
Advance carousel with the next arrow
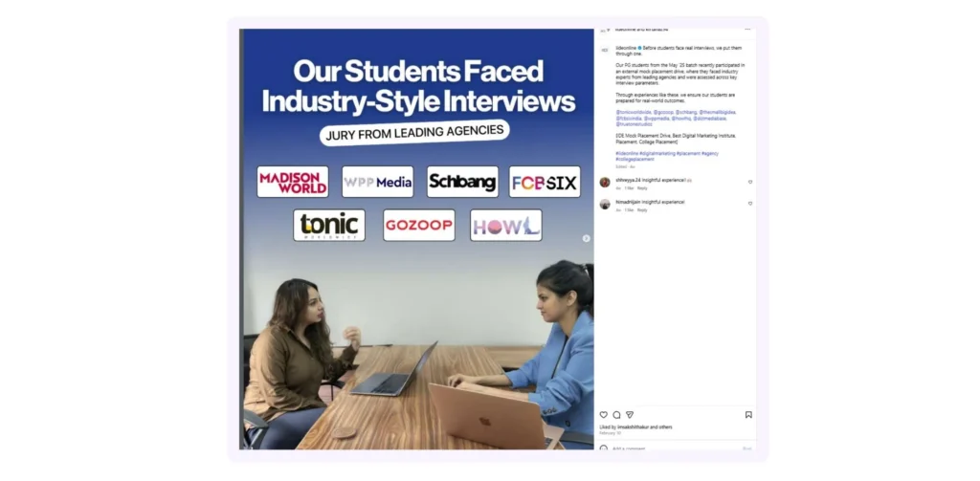click(x=587, y=238)
